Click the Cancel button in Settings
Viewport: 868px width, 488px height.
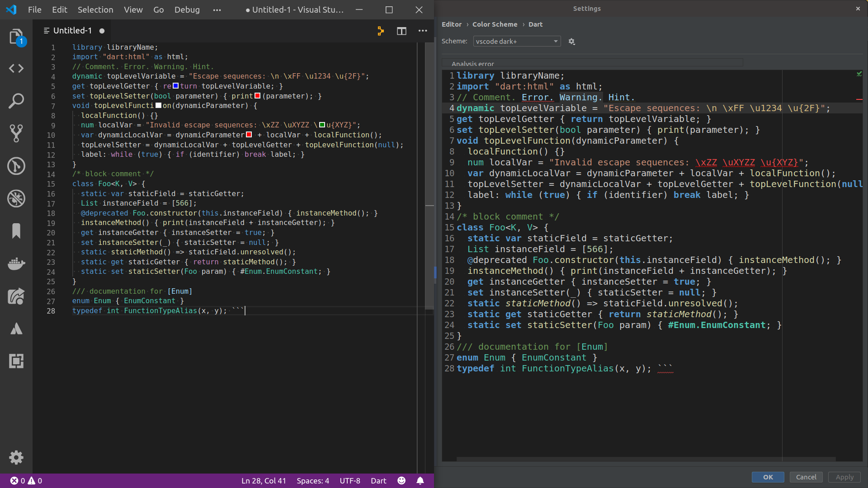806,477
